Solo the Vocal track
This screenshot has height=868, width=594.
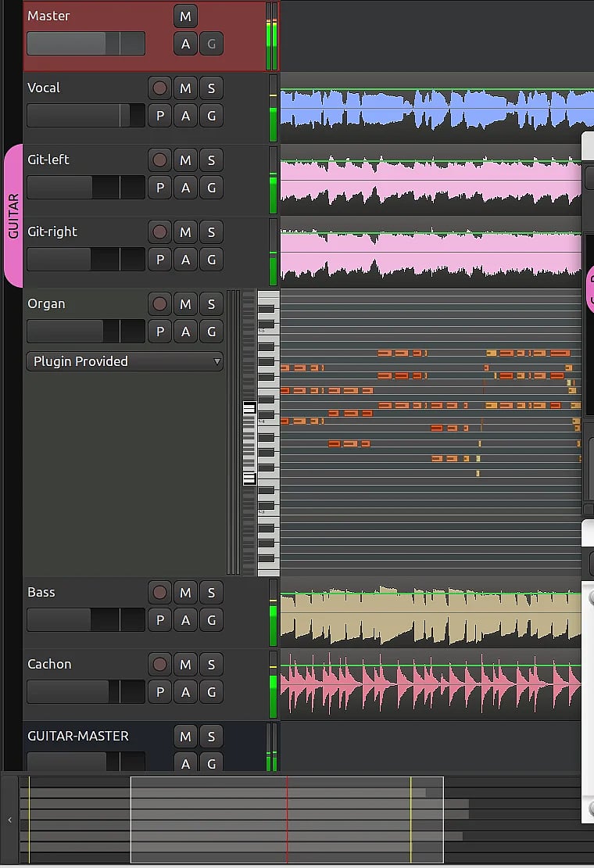point(211,88)
